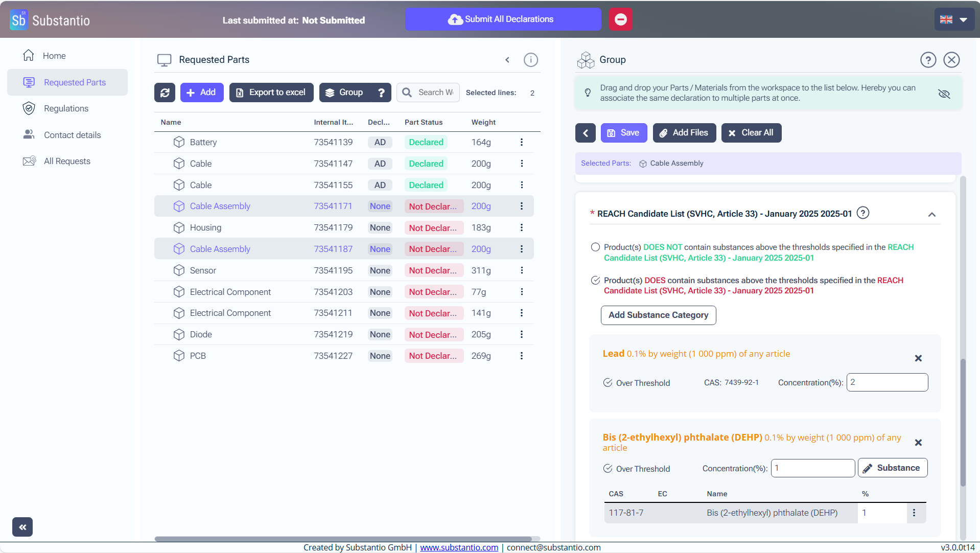Remove the Lead substance category
The width and height of the screenshot is (980, 553).
pyautogui.click(x=918, y=358)
